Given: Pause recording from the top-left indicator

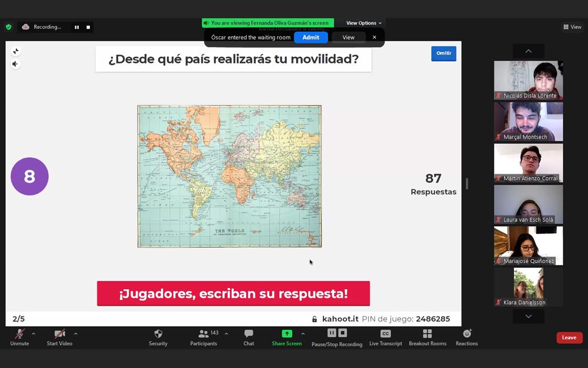Looking at the screenshot, I should 77,27.
